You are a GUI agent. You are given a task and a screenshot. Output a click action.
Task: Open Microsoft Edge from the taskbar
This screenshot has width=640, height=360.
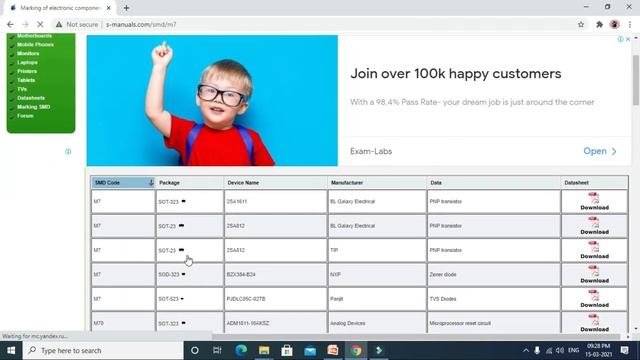point(241,350)
